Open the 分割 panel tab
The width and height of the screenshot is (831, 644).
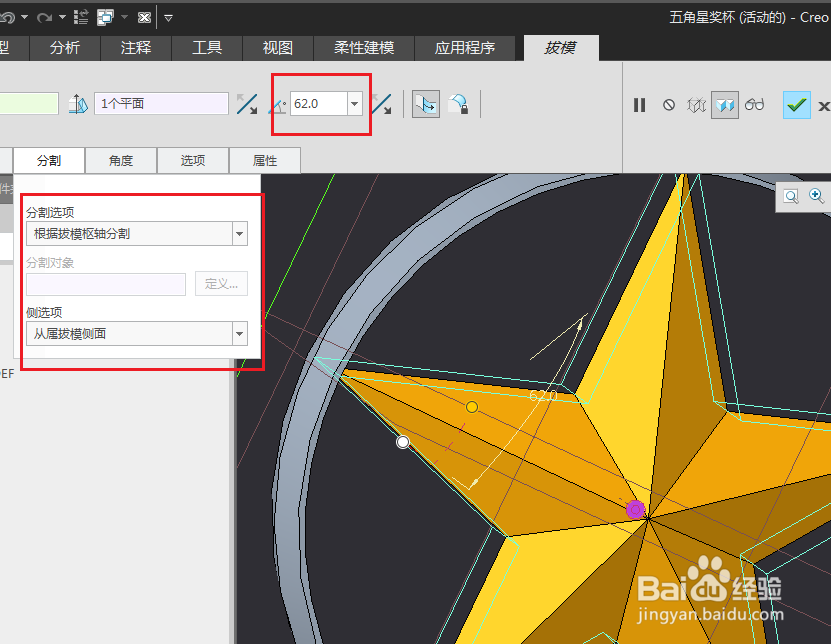point(49,161)
